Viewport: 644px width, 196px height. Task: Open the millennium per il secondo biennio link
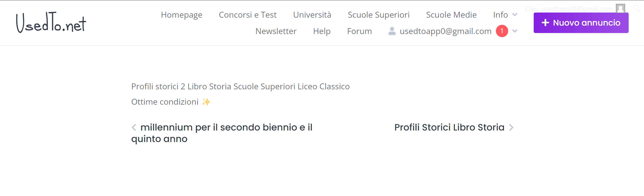[x=222, y=133]
